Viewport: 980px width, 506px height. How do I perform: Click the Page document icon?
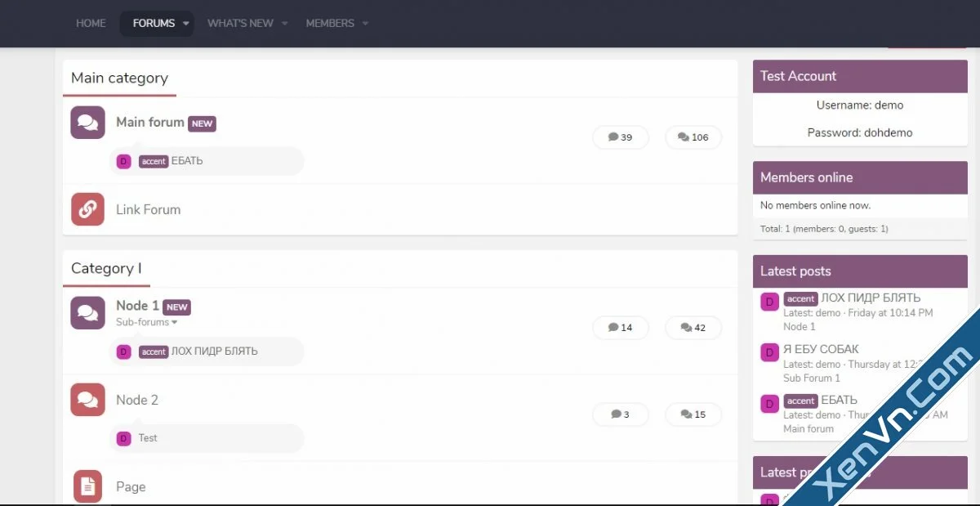click(x=87, y=486)
